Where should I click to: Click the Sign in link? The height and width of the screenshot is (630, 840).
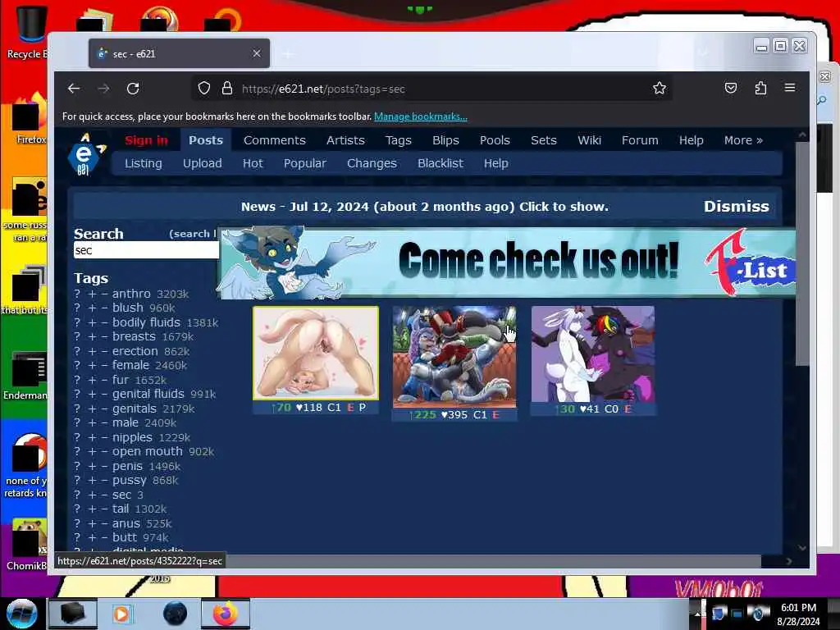tap(146, 140)
